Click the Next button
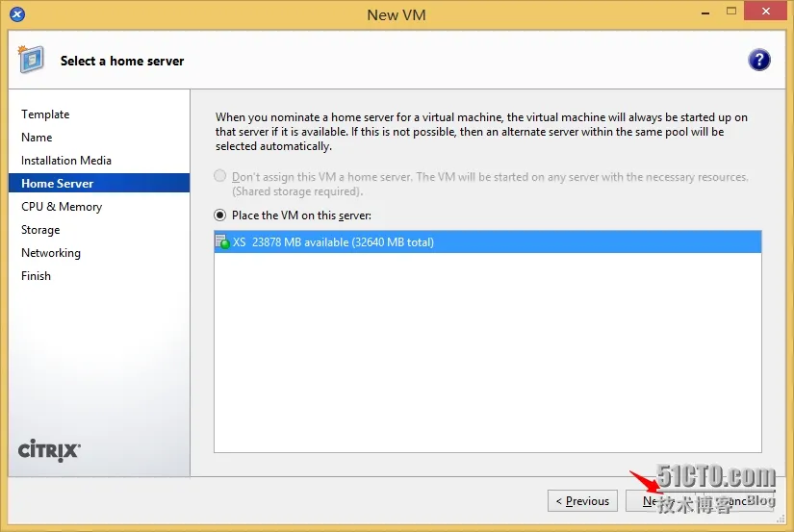 (x=660, y=501)
